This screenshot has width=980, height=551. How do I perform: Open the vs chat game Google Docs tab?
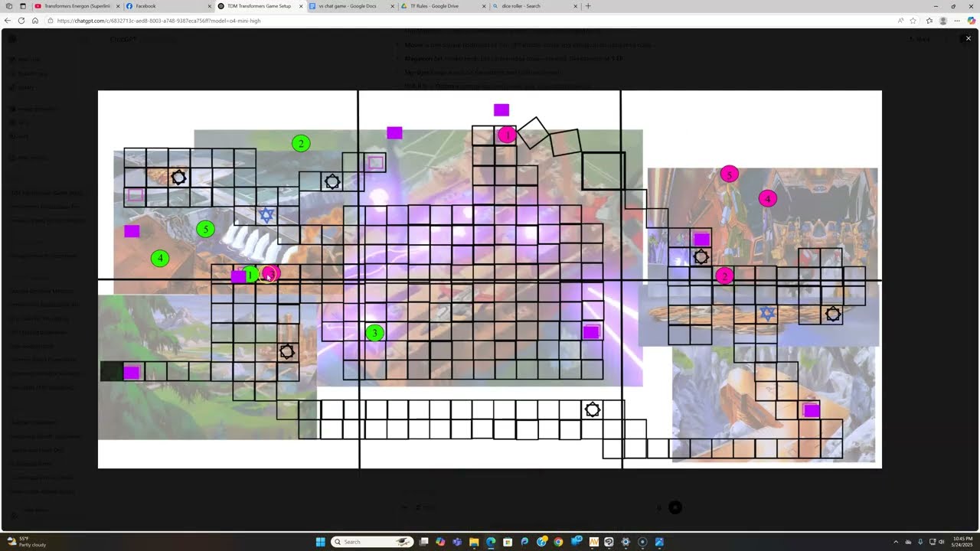pyautogui.click(x=352, y=6)
